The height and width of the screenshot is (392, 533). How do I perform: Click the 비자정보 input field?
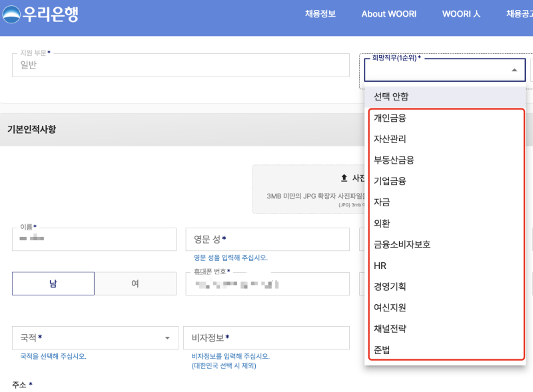(266, 337)
